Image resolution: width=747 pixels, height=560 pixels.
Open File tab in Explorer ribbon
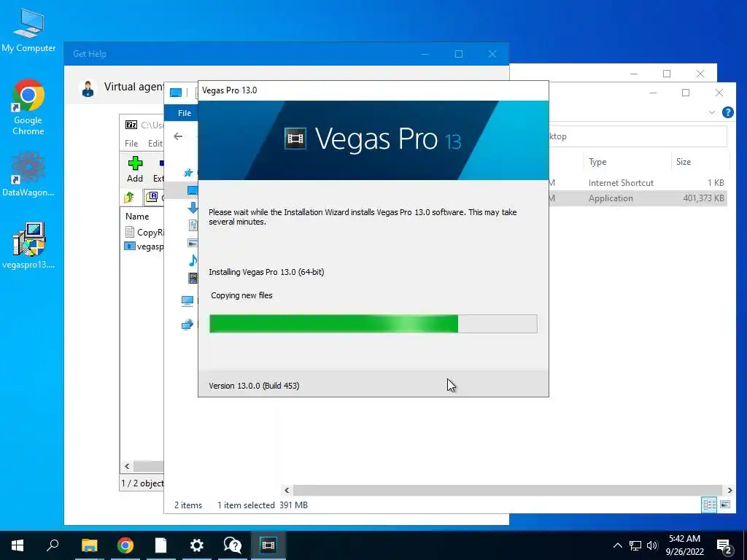tap(185, 113)
